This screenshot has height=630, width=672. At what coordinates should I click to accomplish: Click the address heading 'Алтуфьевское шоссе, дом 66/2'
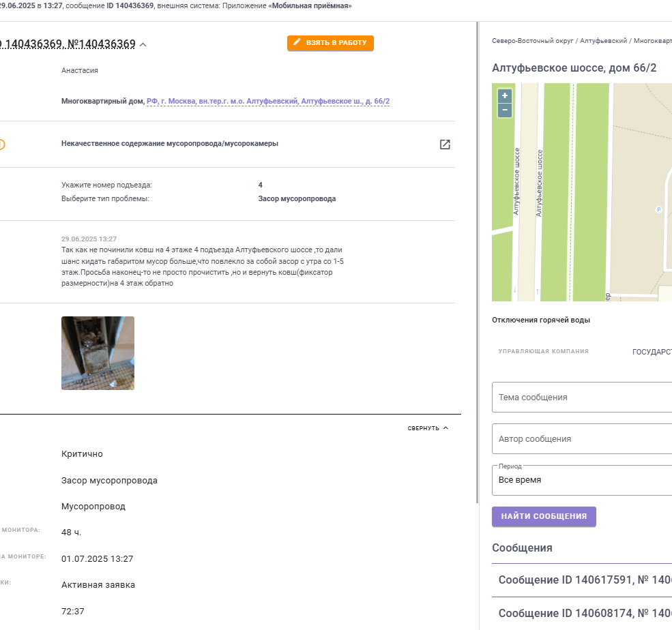tap(574, 67)
